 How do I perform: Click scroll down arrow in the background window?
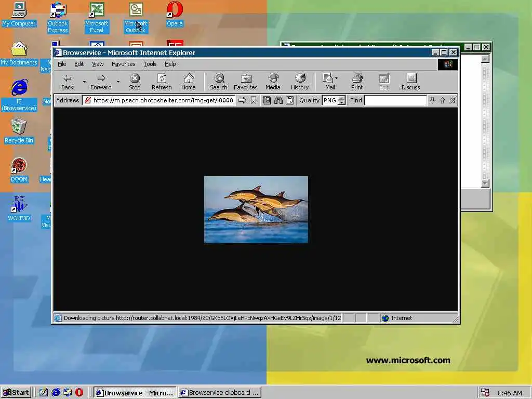pyautogui.click(x=485, y=183)
